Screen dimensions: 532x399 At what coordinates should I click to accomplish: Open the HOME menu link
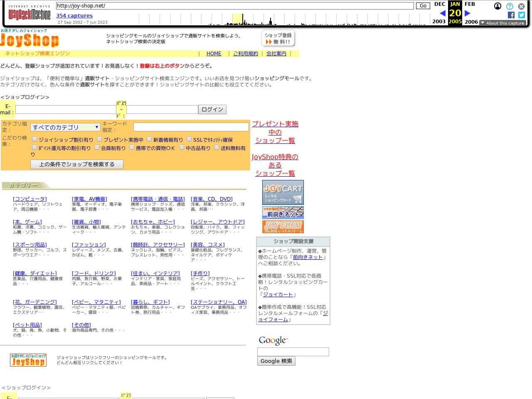(x=214, y=54)
